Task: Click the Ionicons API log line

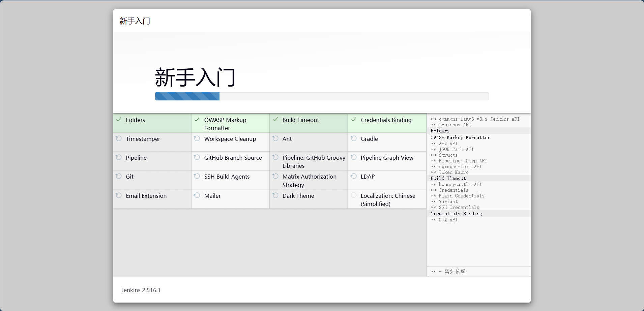Action: pos(451,125)
